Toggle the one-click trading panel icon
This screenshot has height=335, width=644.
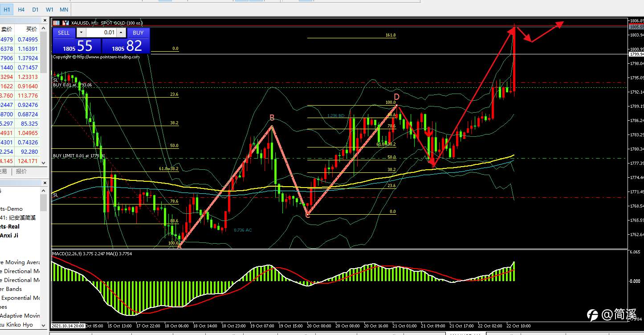point(65,23)
